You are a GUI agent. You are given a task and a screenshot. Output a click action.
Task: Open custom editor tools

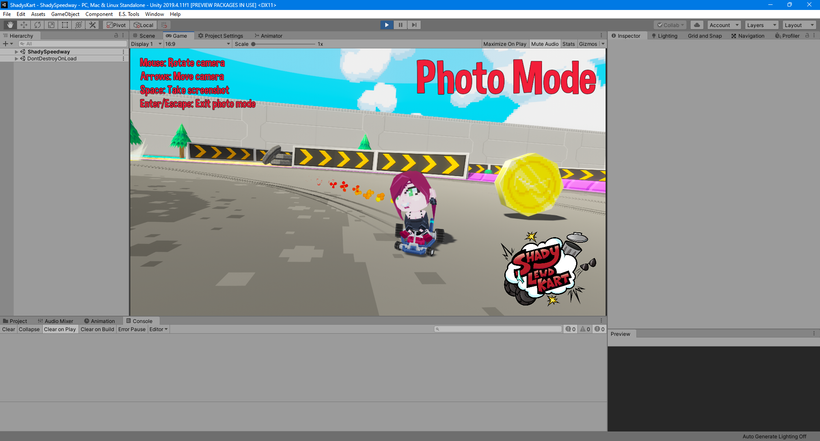click(x=92, y=25)
